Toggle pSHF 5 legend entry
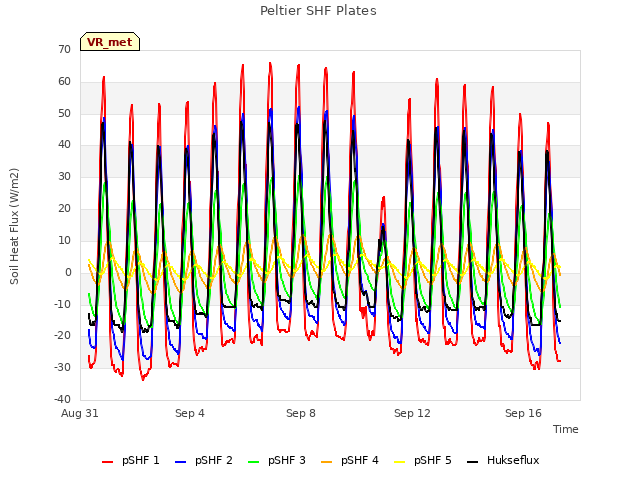Image resolution: width=640 pixels, height=480 pixels. click(x=423, y=460)
